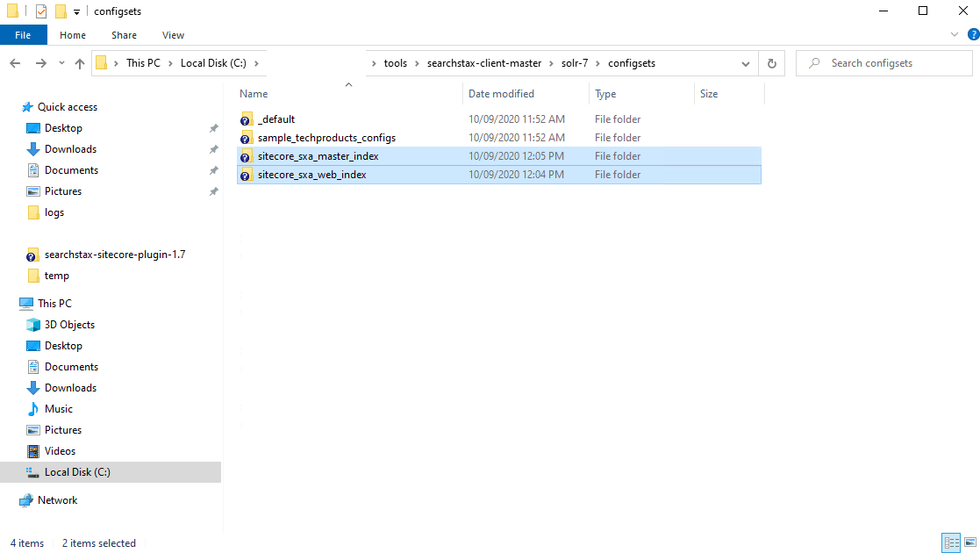
Task: Switch to Details view layout icon
Action: pos(951,543)
